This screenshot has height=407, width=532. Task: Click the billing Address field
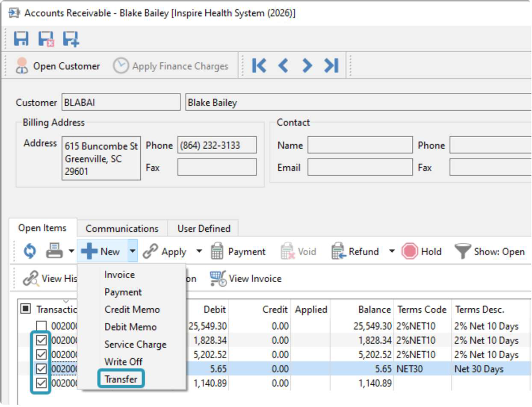point(101,159)
